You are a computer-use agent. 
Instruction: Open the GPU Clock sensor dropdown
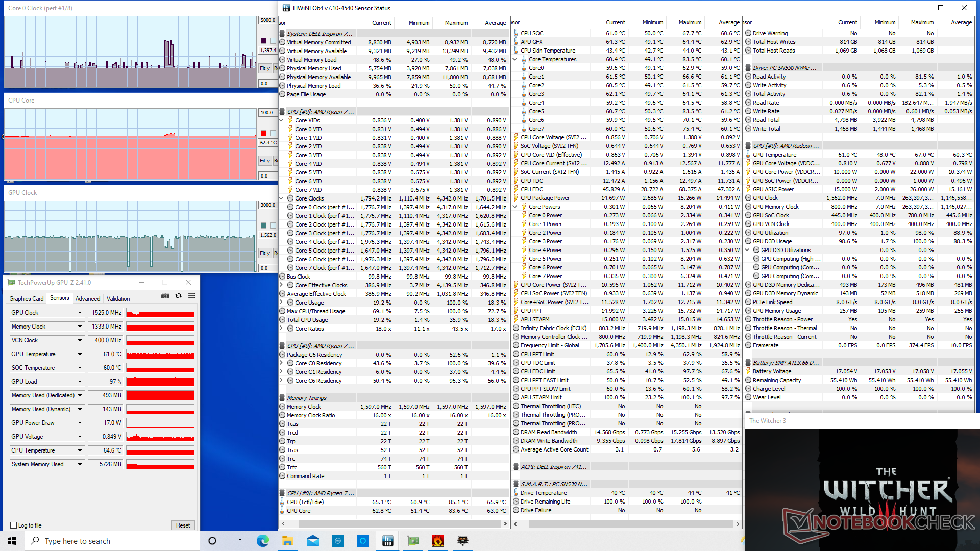80,313
